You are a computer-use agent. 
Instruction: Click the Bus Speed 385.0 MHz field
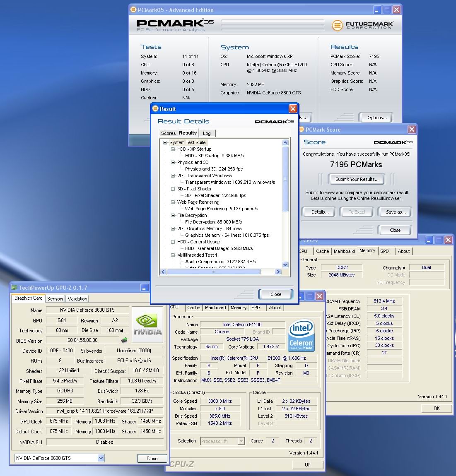[220, 416]
